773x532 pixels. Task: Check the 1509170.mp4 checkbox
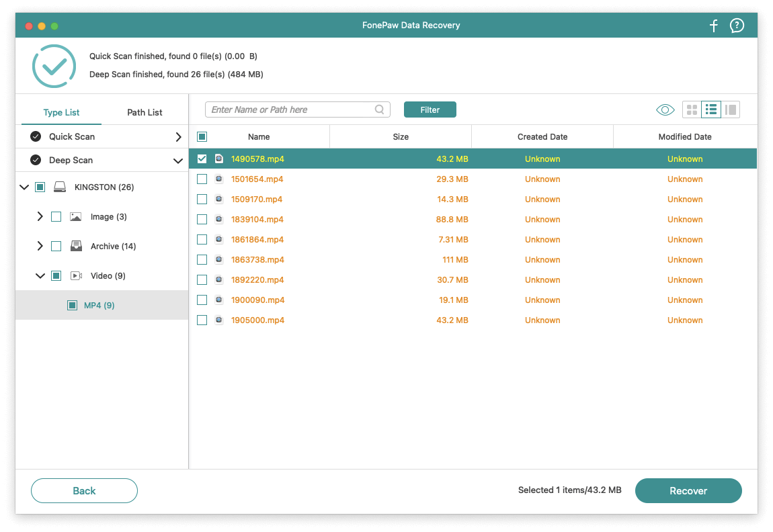pos(202,199)
